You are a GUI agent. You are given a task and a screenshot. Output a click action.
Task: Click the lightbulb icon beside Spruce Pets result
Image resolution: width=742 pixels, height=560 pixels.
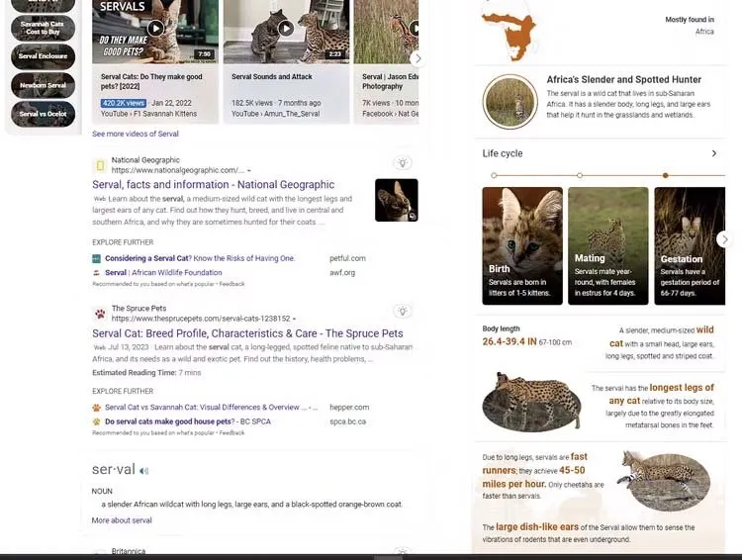point(403,311)
